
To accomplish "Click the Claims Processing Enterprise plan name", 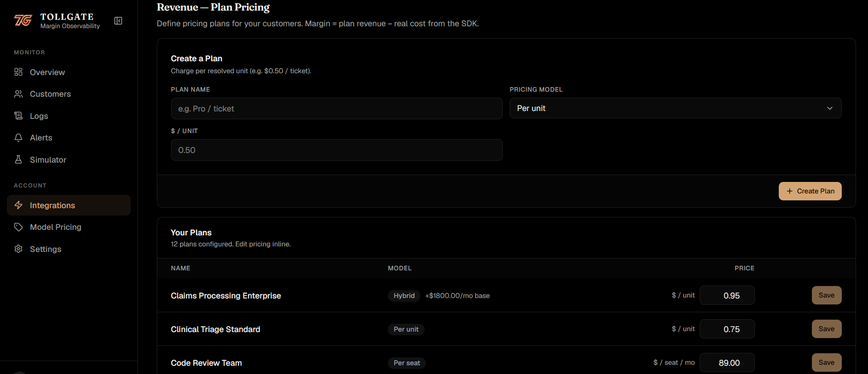I will 226,296.
